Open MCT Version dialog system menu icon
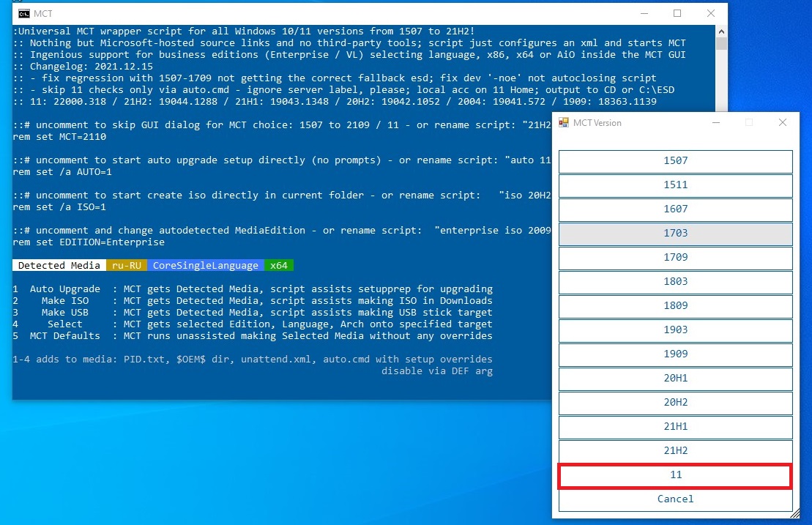Viewport: 812px width, 525px height. coord(564,123)
